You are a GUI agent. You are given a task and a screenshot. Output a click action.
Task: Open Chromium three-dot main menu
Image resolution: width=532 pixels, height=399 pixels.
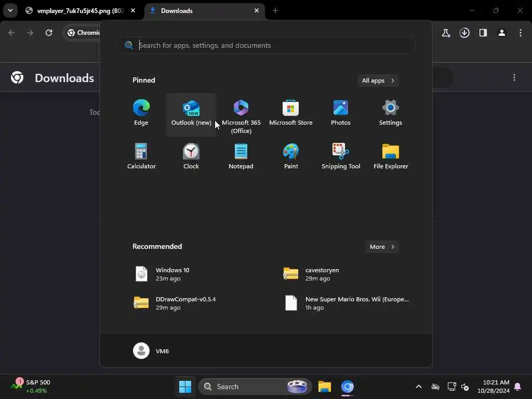click(x=521, y=33)
